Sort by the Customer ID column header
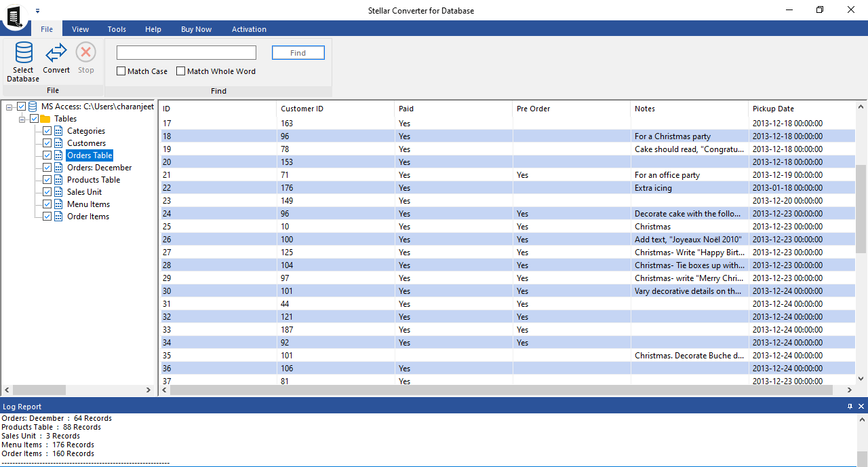 click(x=336, y=109)
